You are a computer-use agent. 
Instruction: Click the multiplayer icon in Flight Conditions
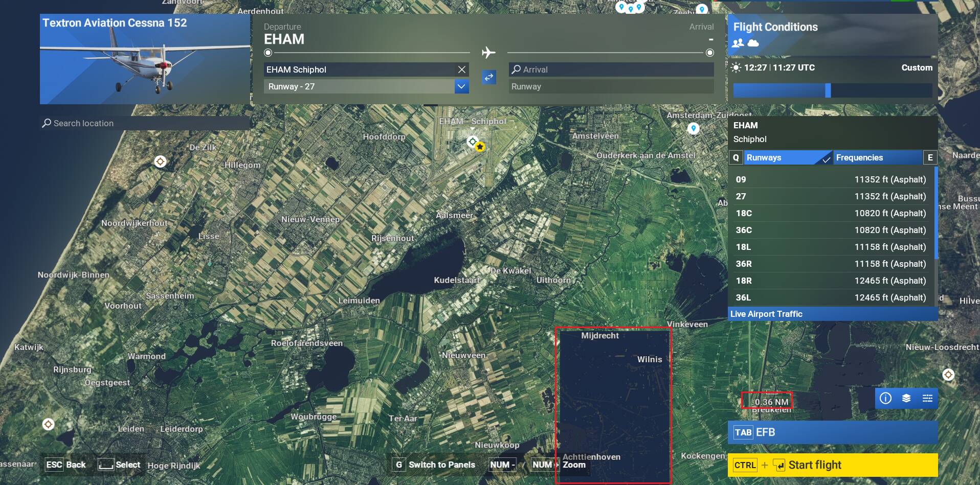point(738,43)
